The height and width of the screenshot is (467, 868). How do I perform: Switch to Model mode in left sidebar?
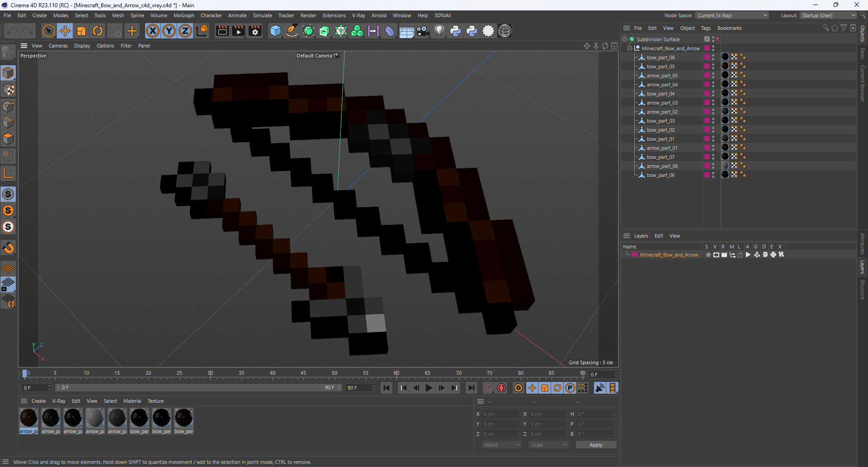click(x=8, y=73)
